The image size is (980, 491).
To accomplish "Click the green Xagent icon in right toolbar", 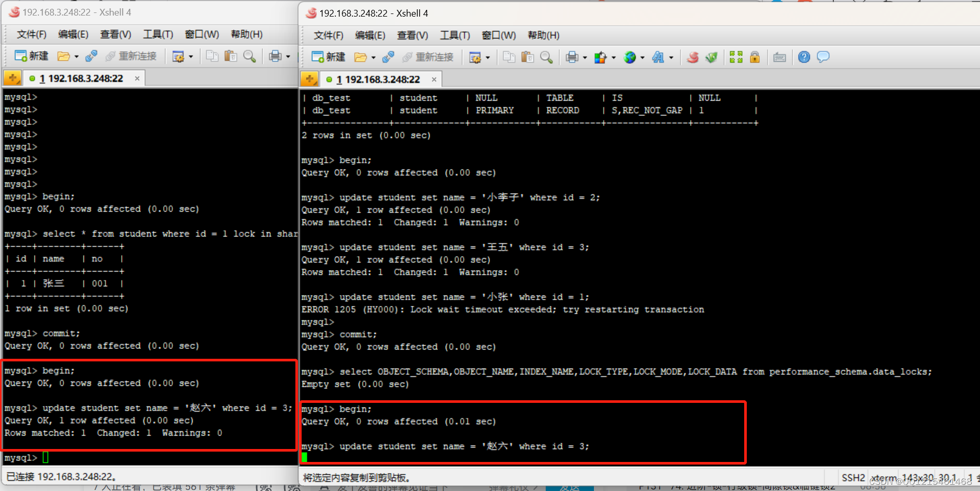I will (712, 57).
